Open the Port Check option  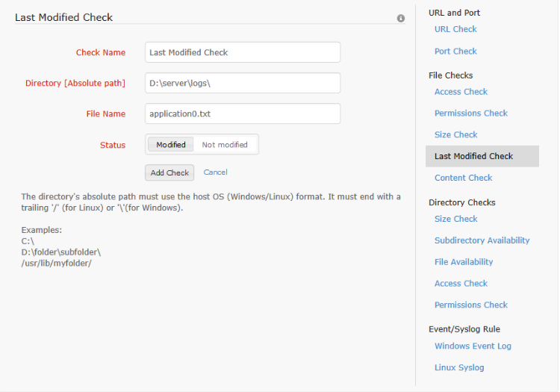455,52
